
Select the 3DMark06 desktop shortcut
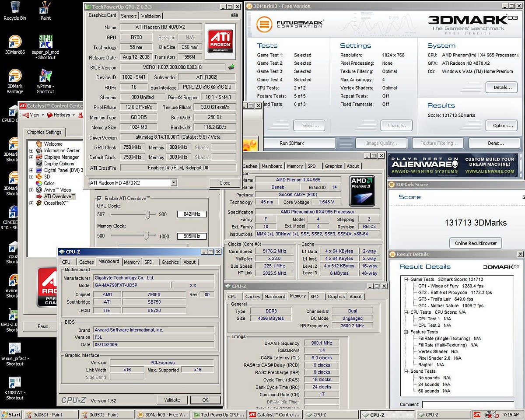point(14,45)
